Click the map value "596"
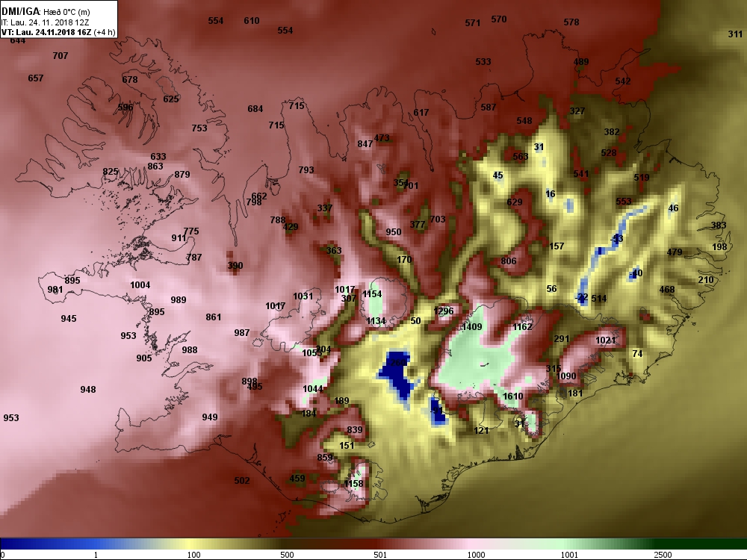747x560 pixels. tap(125, 107)
